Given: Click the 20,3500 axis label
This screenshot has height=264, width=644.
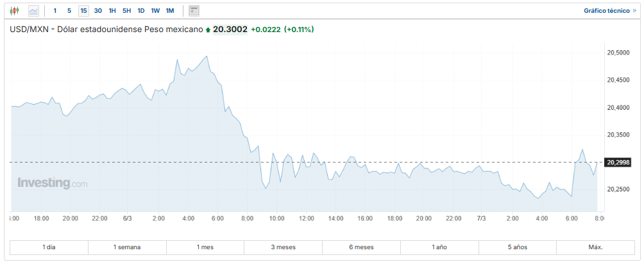Looking at the screenshot, I should (618, 135).
